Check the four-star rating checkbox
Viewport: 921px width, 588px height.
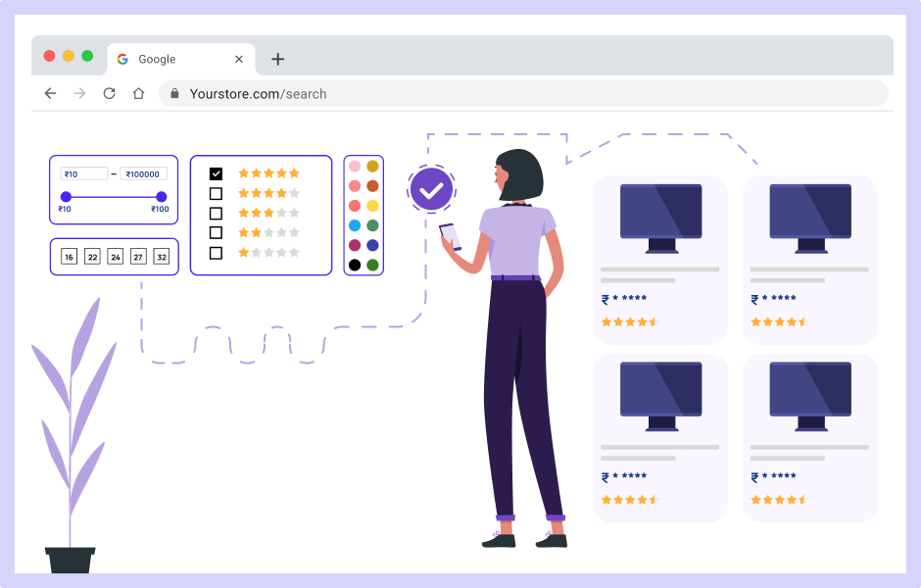point(217,193)
